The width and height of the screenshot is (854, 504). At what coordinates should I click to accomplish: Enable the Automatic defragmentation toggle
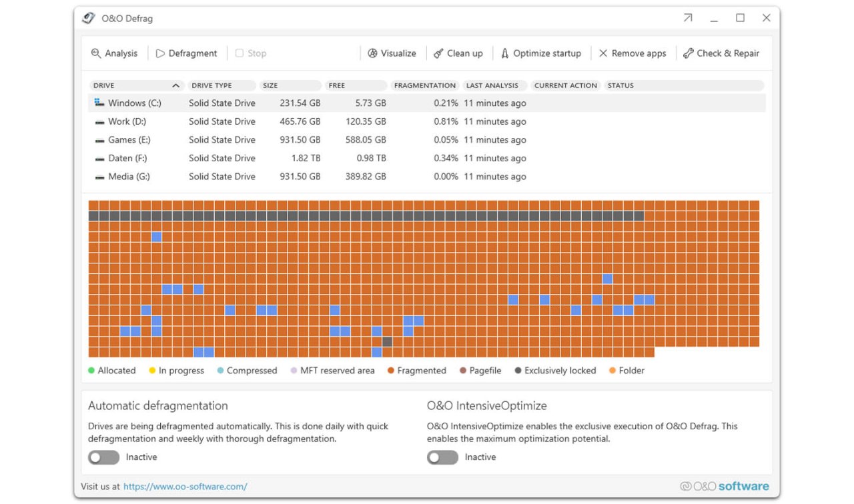[x=103, y=457]
